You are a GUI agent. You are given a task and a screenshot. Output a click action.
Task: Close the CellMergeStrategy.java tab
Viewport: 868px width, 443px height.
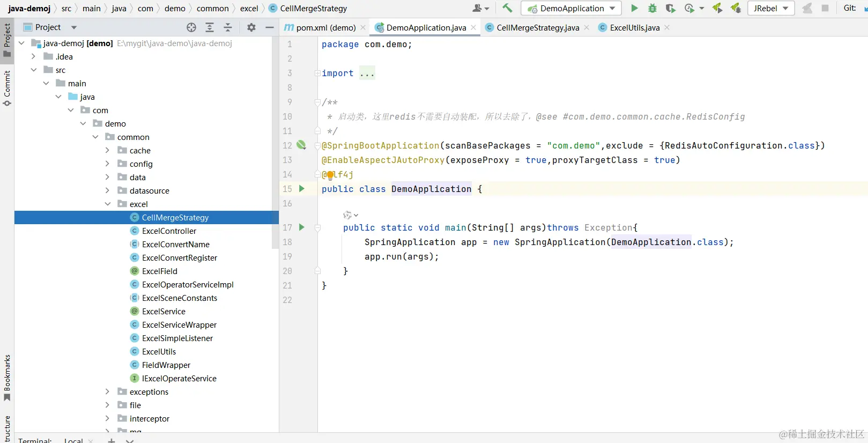(x=587, y=27)
